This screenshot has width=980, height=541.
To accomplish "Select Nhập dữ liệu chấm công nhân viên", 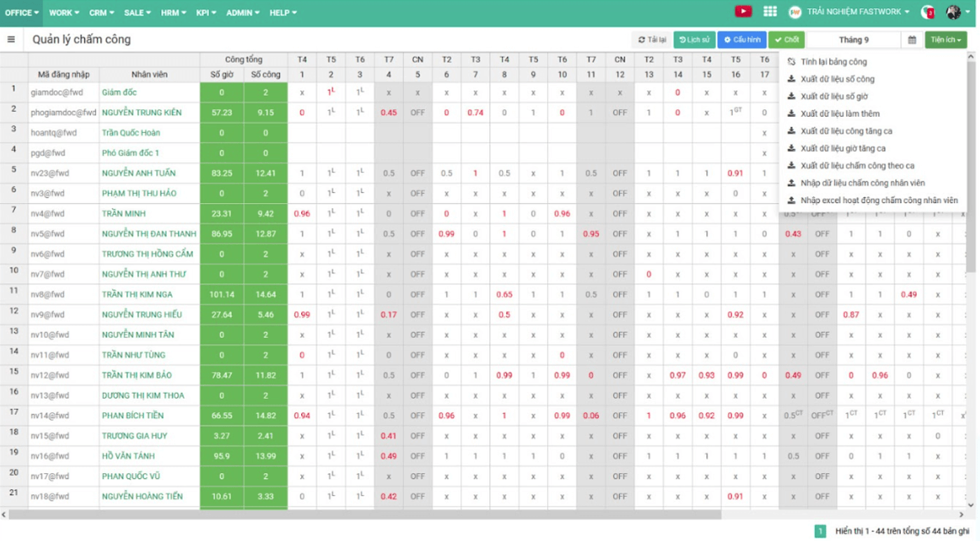I will point(862,183).
